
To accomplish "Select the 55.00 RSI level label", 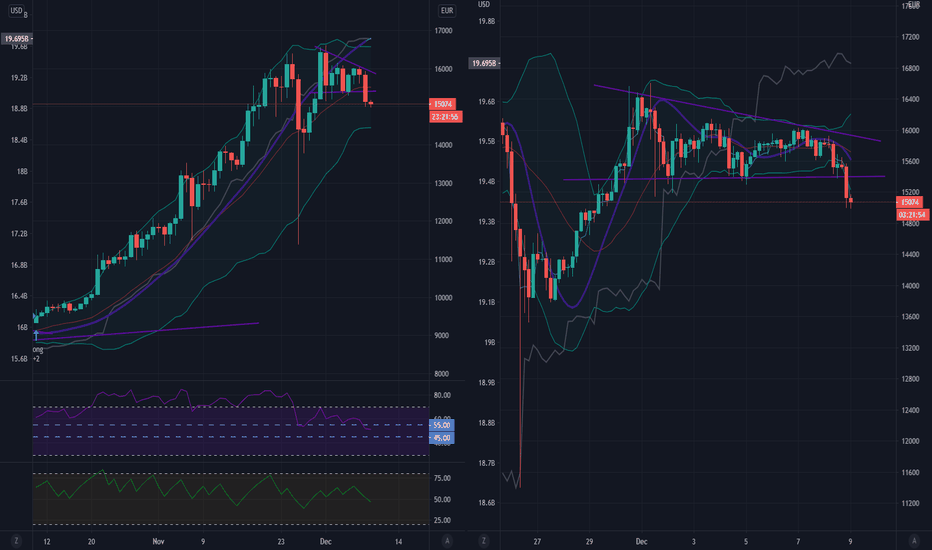I will [442, 425].
